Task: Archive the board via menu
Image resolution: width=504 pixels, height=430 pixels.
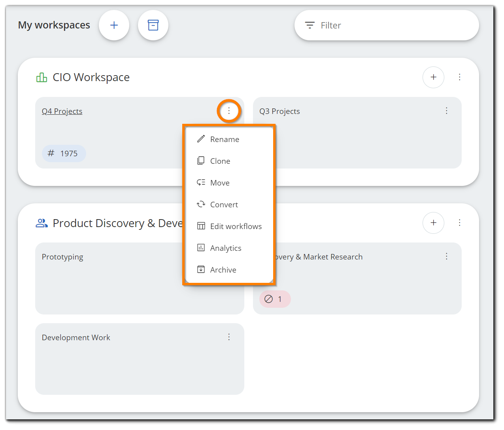Action: point(223,270)
